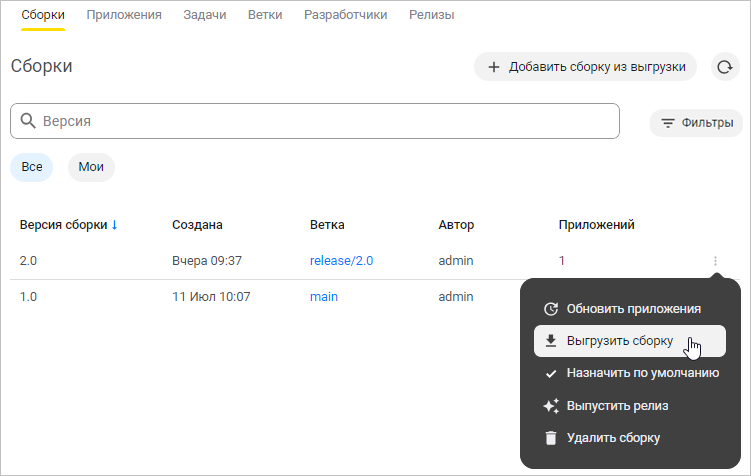Switch to the Задачи tab
Screen dimensions: 751x476
pyautogui.click(x=204, y=15)
